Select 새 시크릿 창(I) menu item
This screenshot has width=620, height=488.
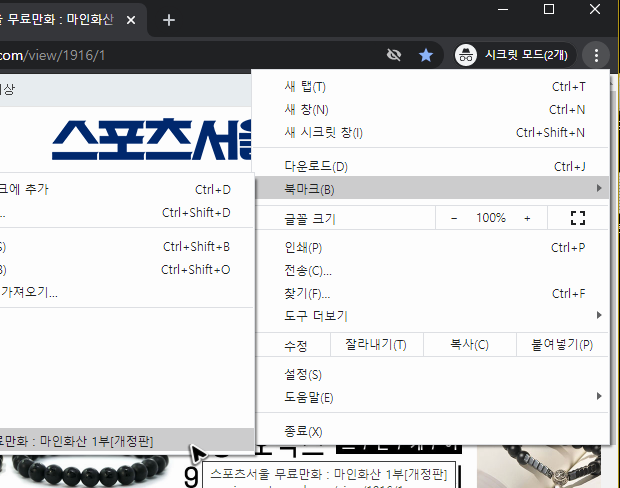coord(432,132)
